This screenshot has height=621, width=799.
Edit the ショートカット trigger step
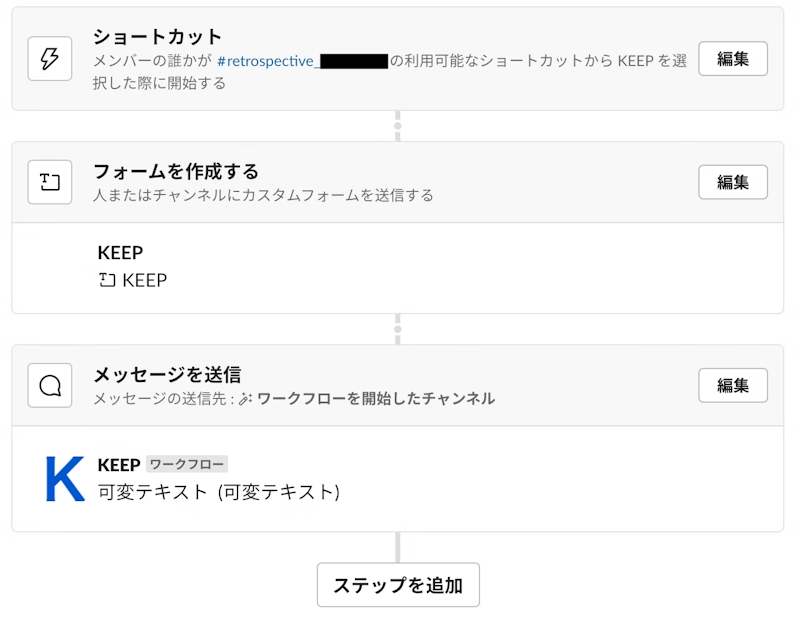click(733, 59)
